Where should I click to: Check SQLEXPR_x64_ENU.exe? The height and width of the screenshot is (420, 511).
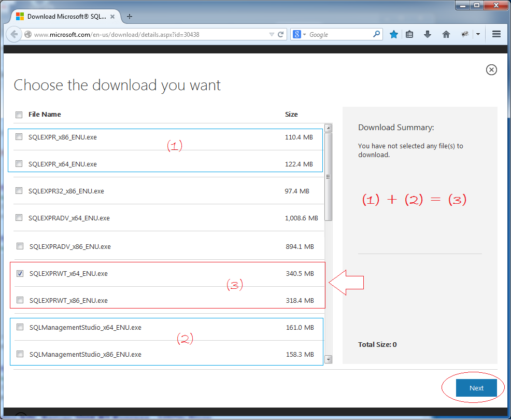point(19,164)
